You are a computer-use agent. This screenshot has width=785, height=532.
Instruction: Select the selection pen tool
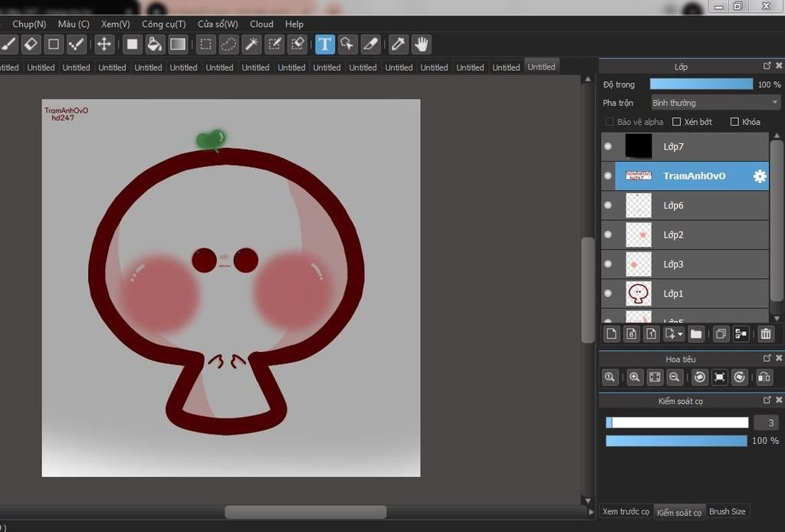pos(274,44)
